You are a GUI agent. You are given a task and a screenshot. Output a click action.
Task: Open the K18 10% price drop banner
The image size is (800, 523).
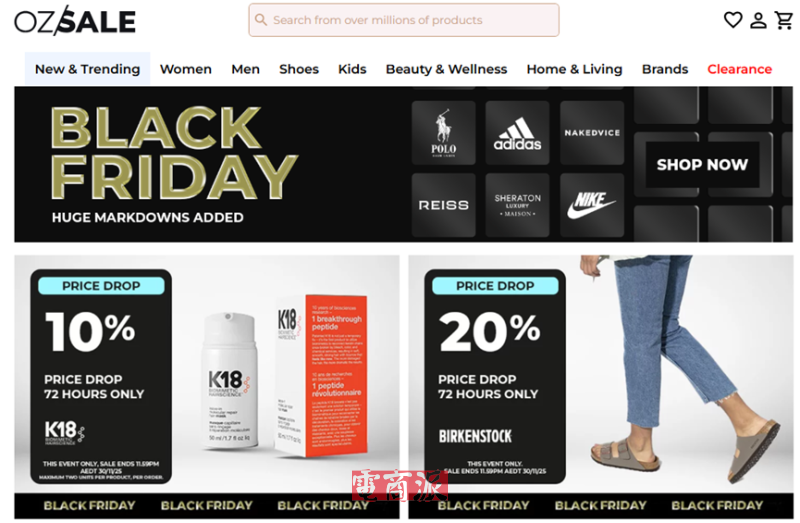click(207, 387)
